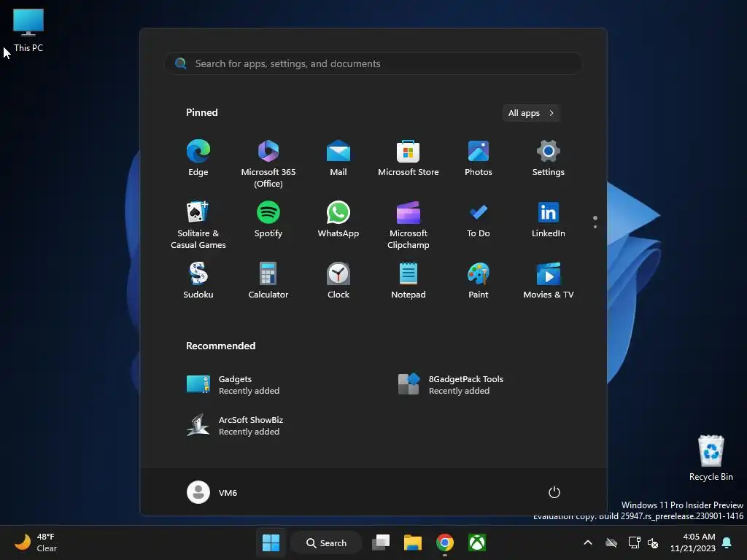
Task: Go to next page of pinned apps
Action: [595, 226]
